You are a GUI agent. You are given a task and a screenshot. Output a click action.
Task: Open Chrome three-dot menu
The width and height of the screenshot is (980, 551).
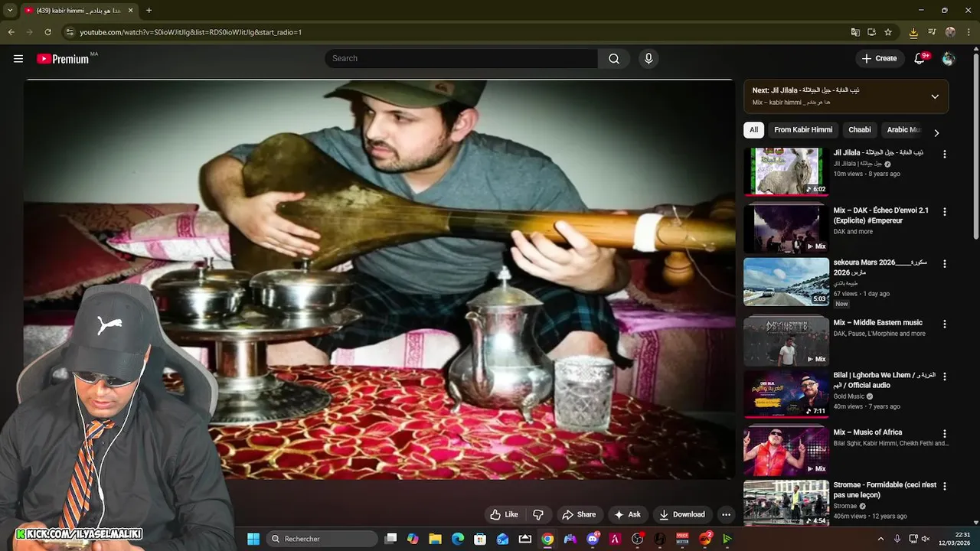(969, 32)
